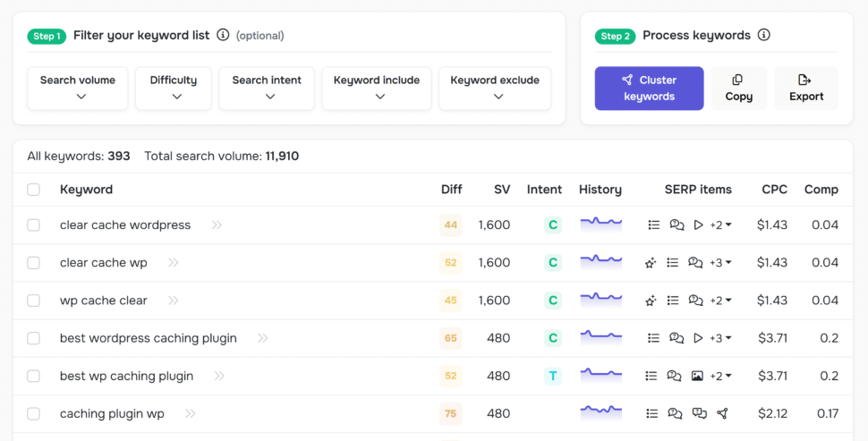Screen dimensions: 868x441
Task: Click the chat bubbles SERP icon in clear cache wordpress row
Action: (x=677, y=225)
